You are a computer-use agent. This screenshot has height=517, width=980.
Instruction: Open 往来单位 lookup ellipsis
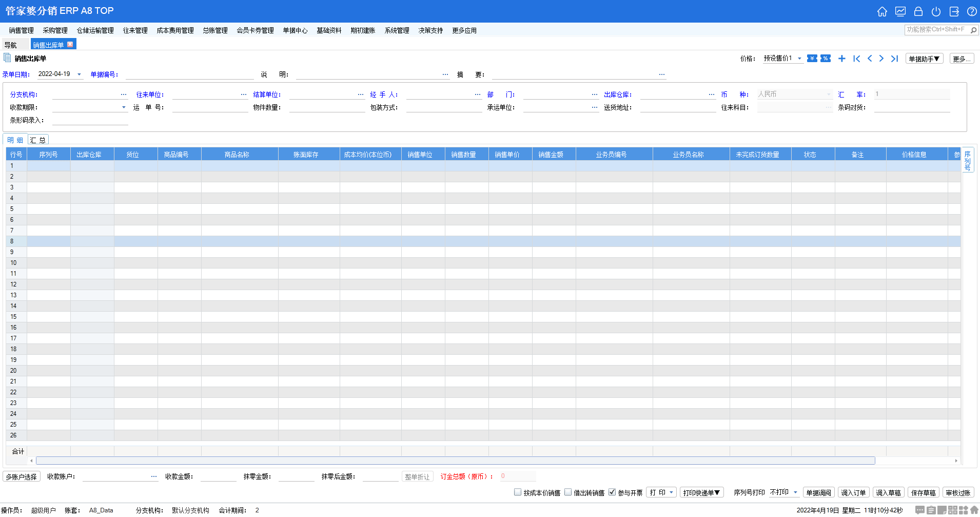point(244,94)
